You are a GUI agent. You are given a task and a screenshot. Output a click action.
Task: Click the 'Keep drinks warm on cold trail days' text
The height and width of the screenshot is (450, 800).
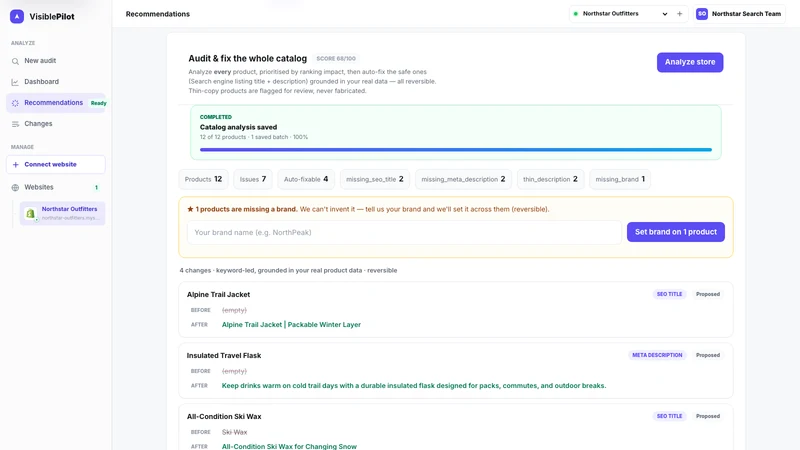tap(414, 386)
